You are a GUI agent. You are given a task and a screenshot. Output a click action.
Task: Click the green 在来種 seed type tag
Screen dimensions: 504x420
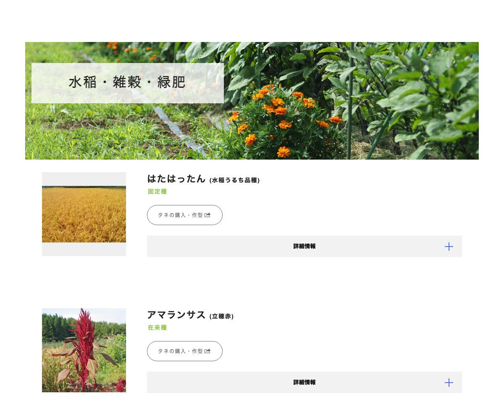[x=157, y=328]
